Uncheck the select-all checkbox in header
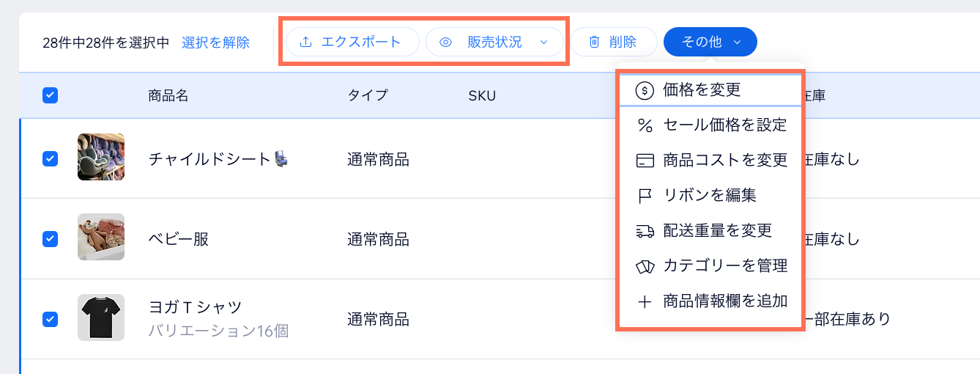 [51, 95]
